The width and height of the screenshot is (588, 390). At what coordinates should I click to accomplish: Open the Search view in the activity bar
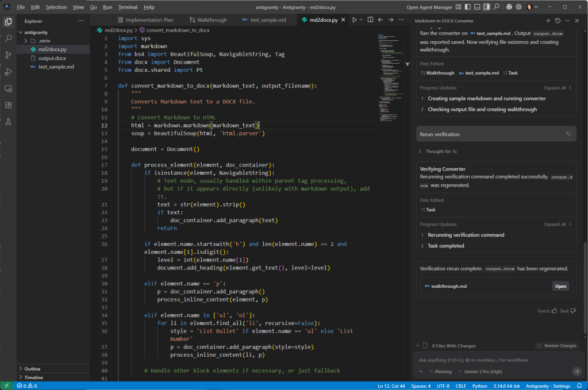tap(8, 38)
